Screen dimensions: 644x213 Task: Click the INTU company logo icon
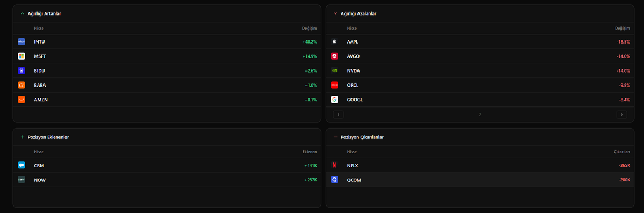coord(21,41)
